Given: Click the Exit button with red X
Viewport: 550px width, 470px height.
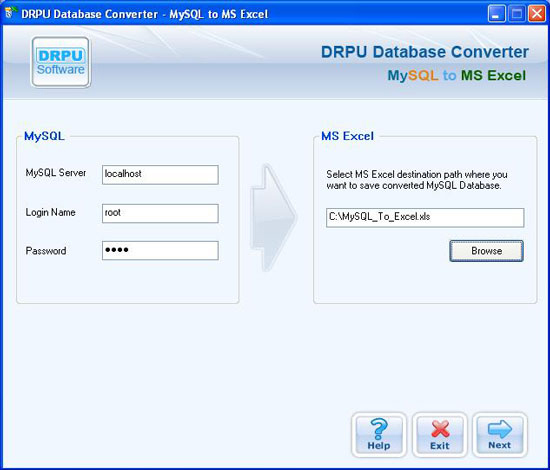Looking at the screenshot, I should (x=440, y=435).
